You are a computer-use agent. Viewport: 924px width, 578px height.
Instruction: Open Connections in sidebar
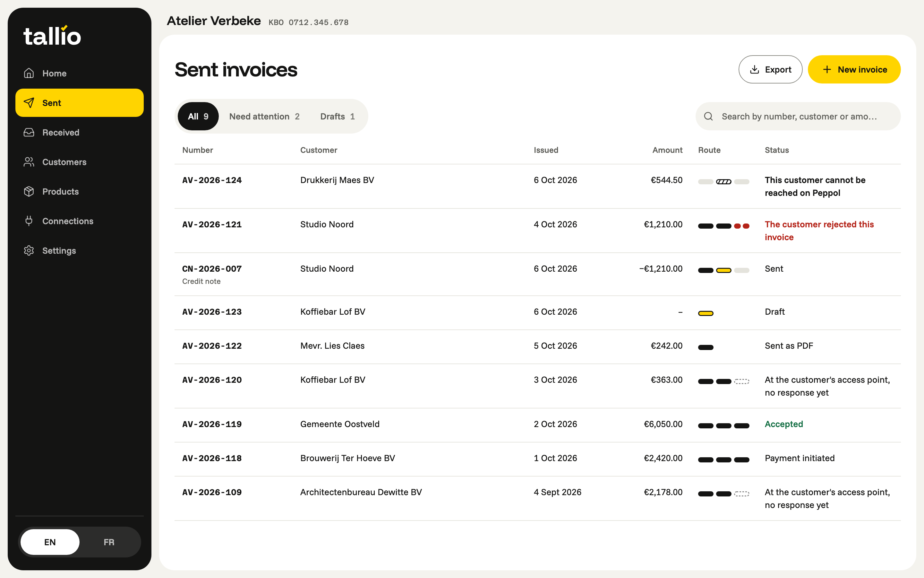coord(80,221)
